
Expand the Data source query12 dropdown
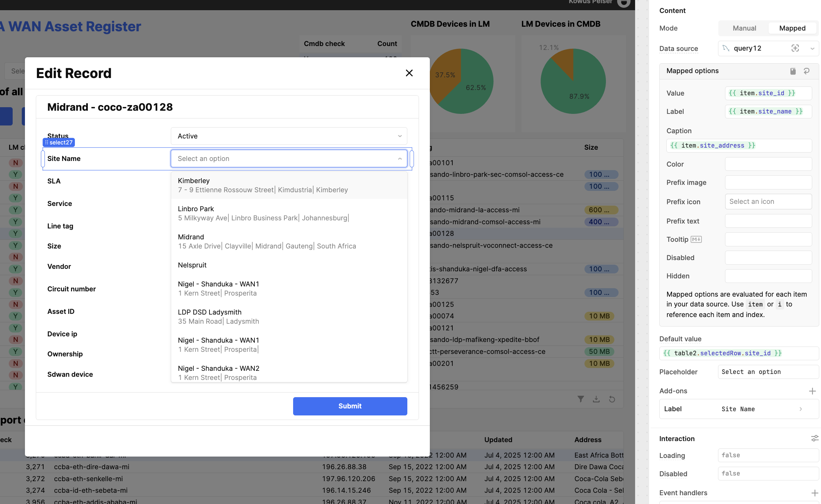pyautogui.click(x=812, y=49)
